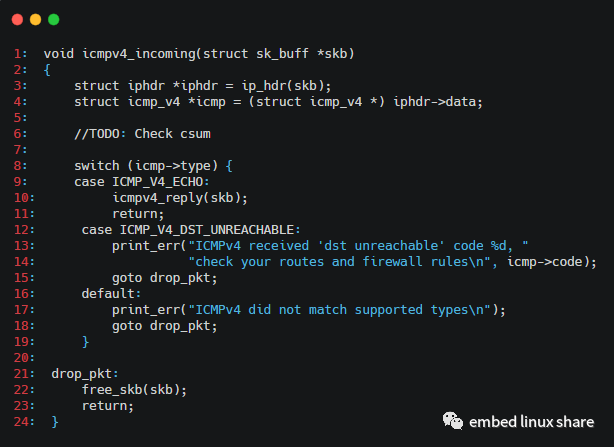The width and height of the screenshot is (614, 447).
Task: Click line number 1 in the gutter
Action: click(x=21, y=52)
